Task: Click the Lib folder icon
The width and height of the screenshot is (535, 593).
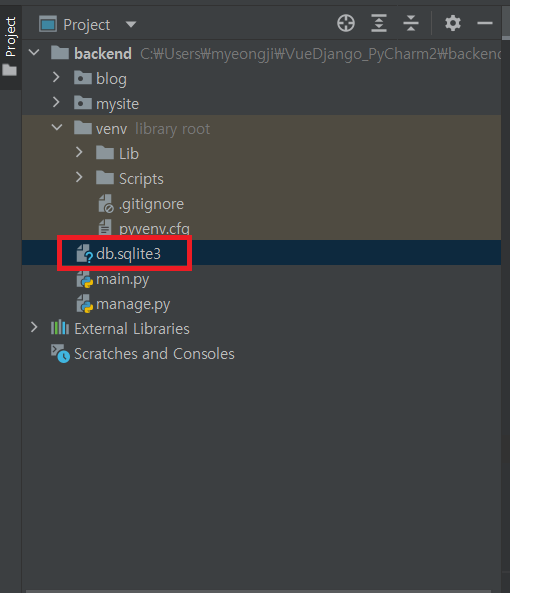Action: (105, 153)
